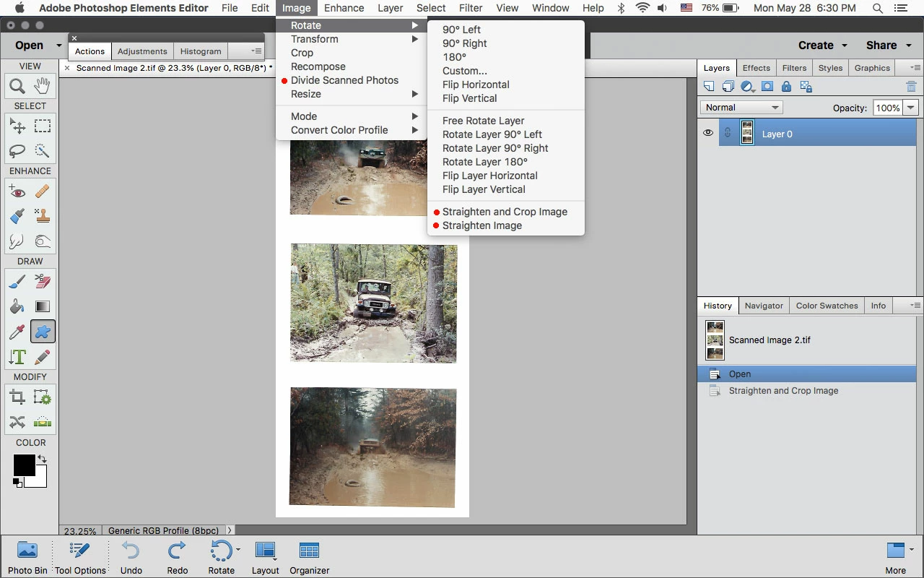Image resolution: width=924 pixels, height=578 pixels.
Task: Click the More button
Action: click(895, 558)
